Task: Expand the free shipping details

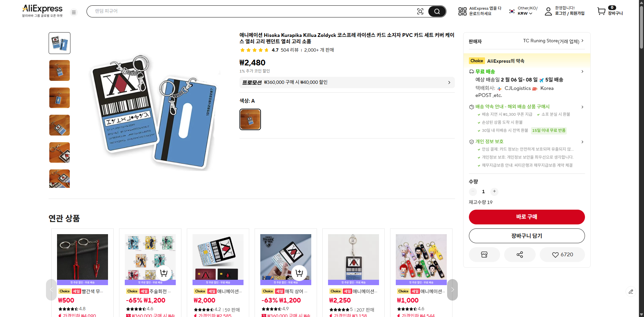Action: point(582,71)
